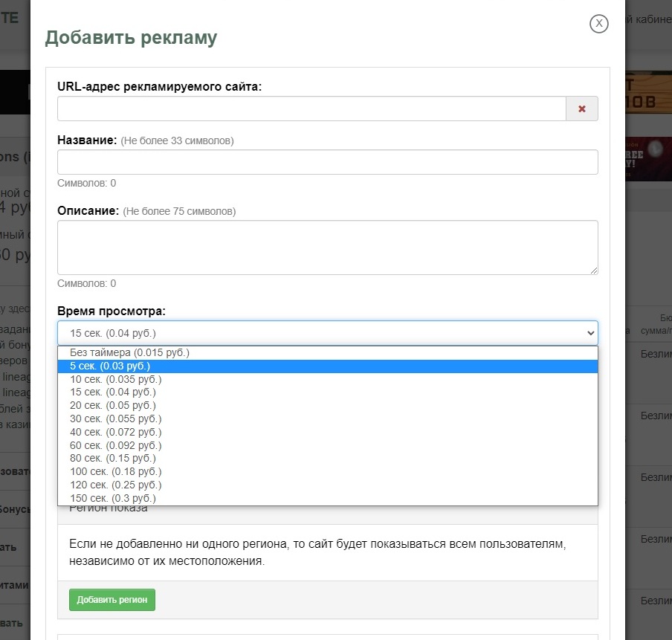Select Без таймера (0.015 руб.) option
672x640 pixels.
tap(130, 352)
